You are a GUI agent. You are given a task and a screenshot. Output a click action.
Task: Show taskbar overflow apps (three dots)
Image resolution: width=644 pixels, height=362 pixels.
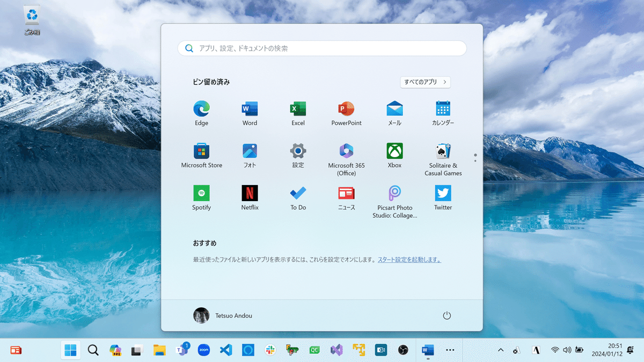coord(450,350)
